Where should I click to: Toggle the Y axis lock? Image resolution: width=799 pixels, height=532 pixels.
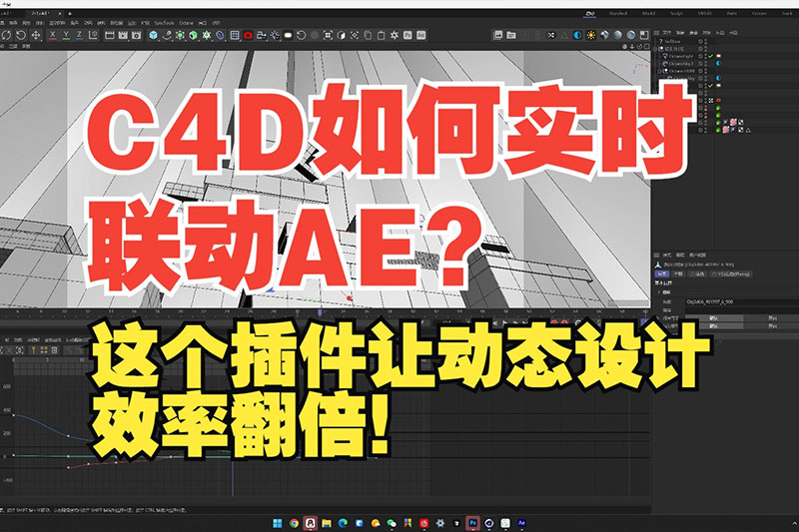[66, 35]
